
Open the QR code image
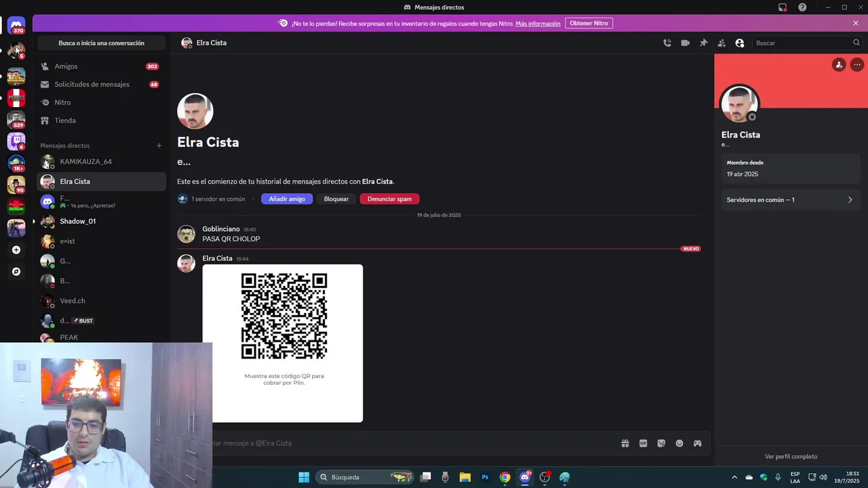[x=282, y=343]
